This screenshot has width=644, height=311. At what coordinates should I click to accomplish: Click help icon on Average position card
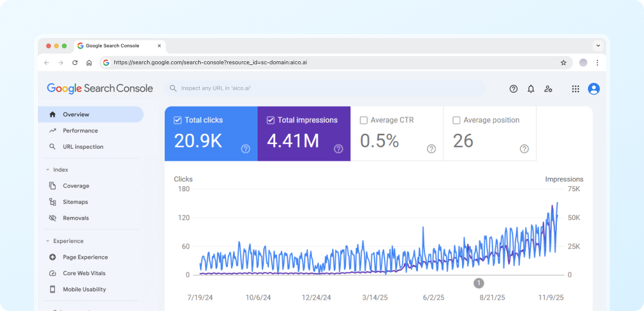(524, 149)
